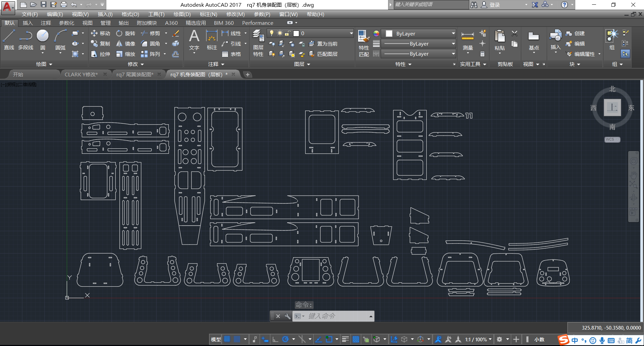Image resolution: width=644 pixels, height=346 pixels.
Task: Toggle the grid display in status bar
Action: pyautogui.click(x=227, y=339)
